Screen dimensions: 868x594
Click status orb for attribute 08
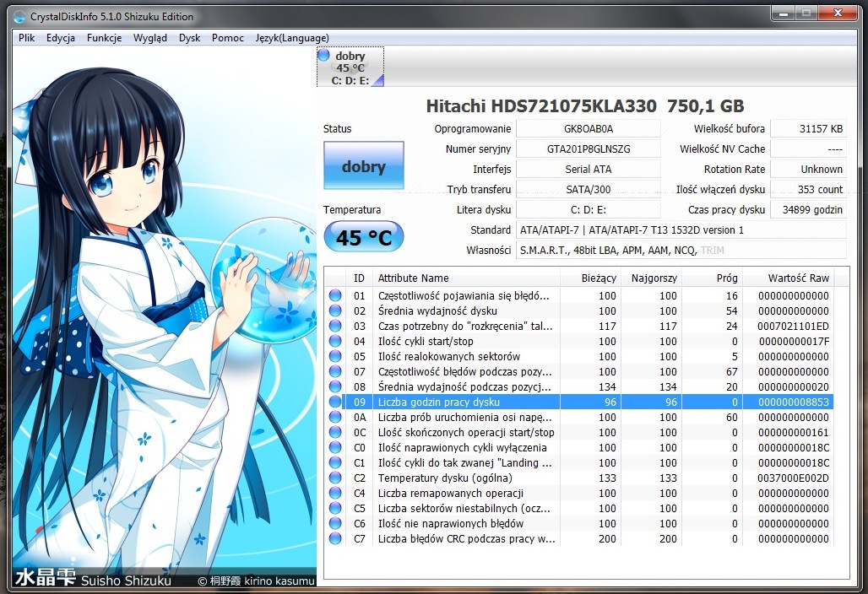335,386
